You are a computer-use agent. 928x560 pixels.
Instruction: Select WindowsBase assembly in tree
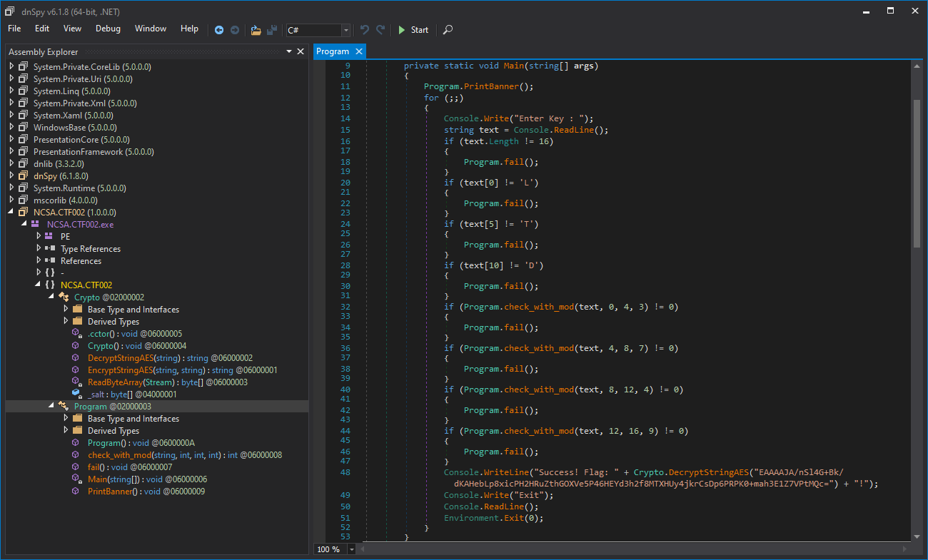74,127
